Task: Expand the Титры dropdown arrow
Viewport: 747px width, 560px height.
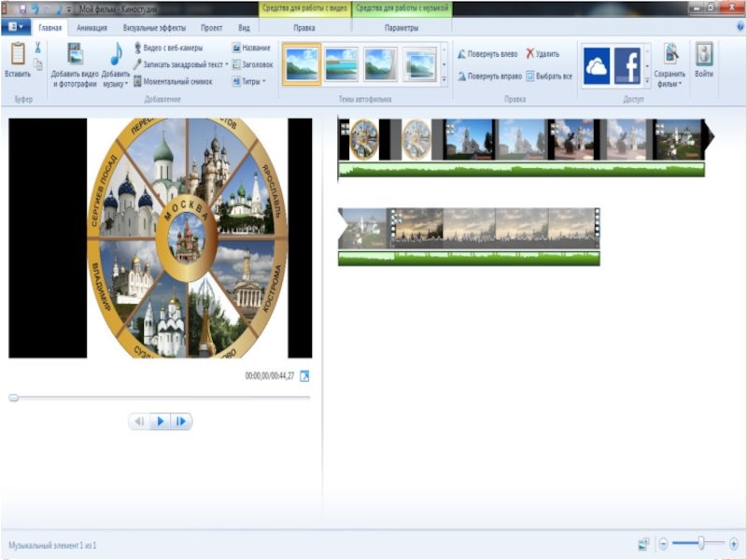Action: (x=263, y=82)
